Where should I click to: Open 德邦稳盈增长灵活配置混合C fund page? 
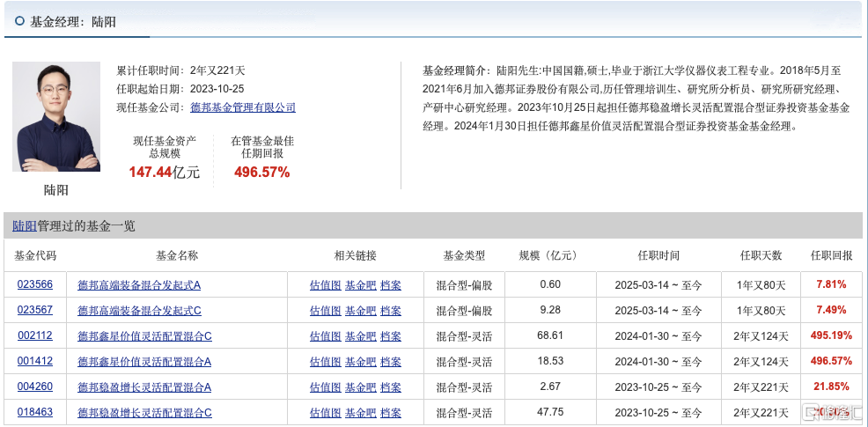(x=144, y=413)
